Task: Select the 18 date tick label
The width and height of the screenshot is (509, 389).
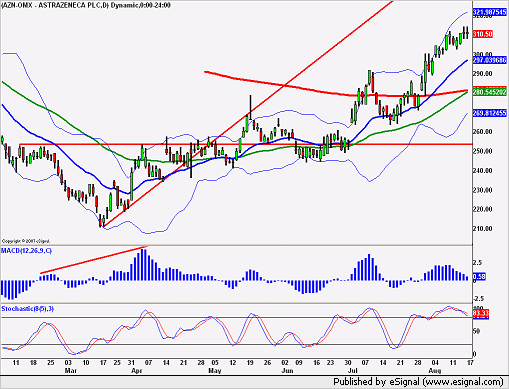Action: [33, 363]
